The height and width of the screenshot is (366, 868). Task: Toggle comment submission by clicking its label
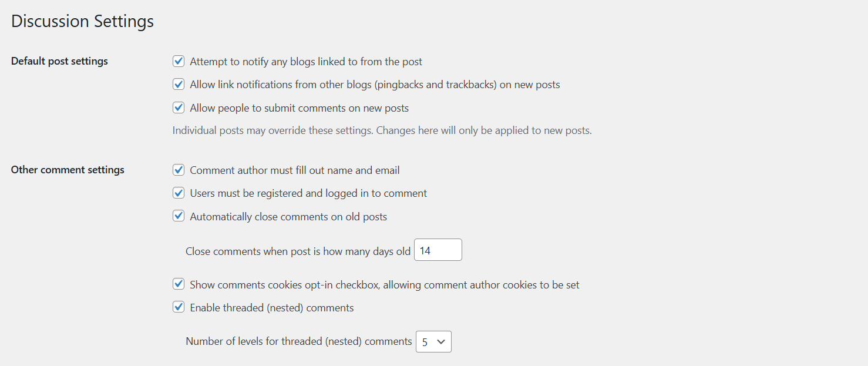298,108
